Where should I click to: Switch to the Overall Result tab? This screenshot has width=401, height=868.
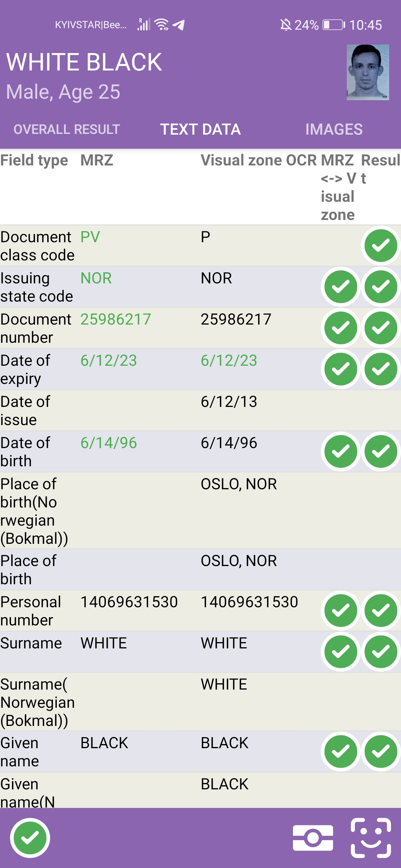point(67,129)
